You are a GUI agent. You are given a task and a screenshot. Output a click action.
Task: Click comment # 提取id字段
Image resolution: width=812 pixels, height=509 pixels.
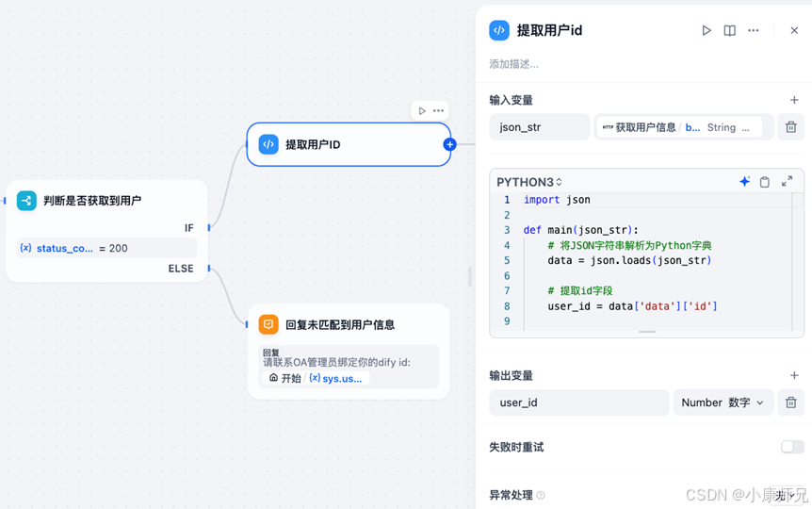click(x=580, y=290)
